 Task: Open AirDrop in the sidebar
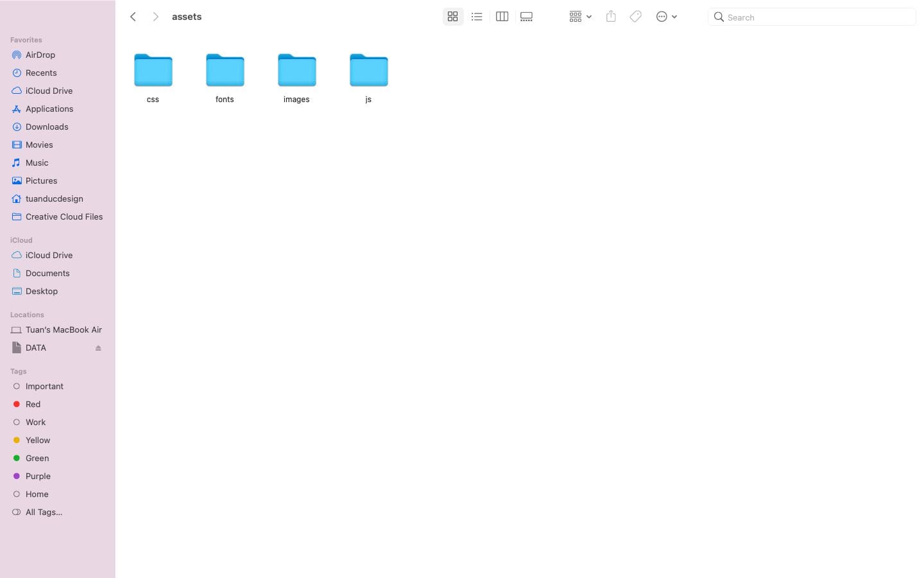pyautogui.click(x=40, y=55)
